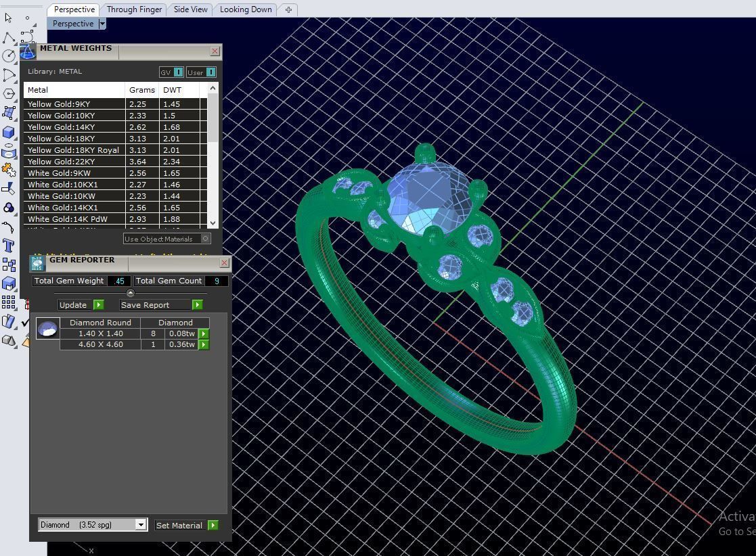Viewport: 756px width, 556px height.
Task: Click the Total Gem Count value field
Action: tap(217, 281)
